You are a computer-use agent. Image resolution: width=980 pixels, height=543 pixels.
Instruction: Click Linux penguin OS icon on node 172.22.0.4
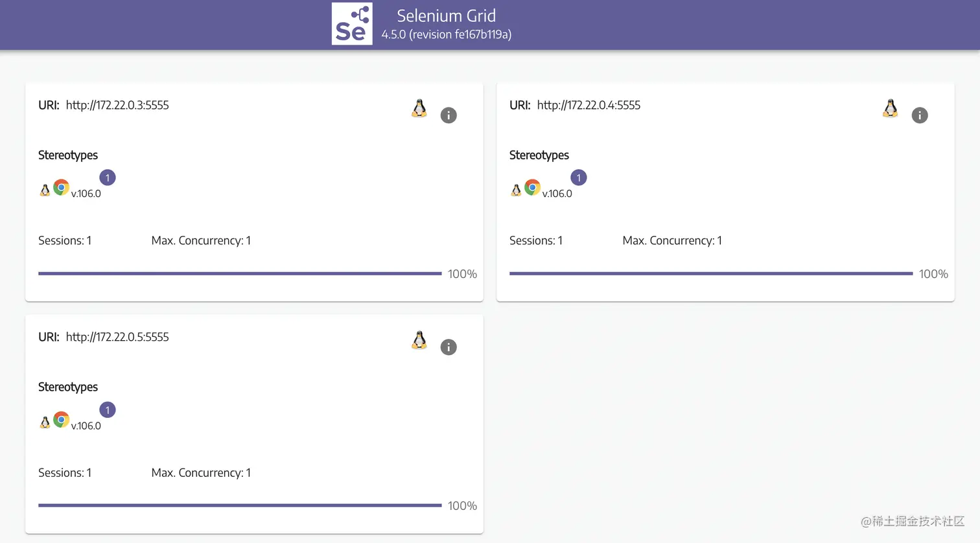tap(891, 108)
